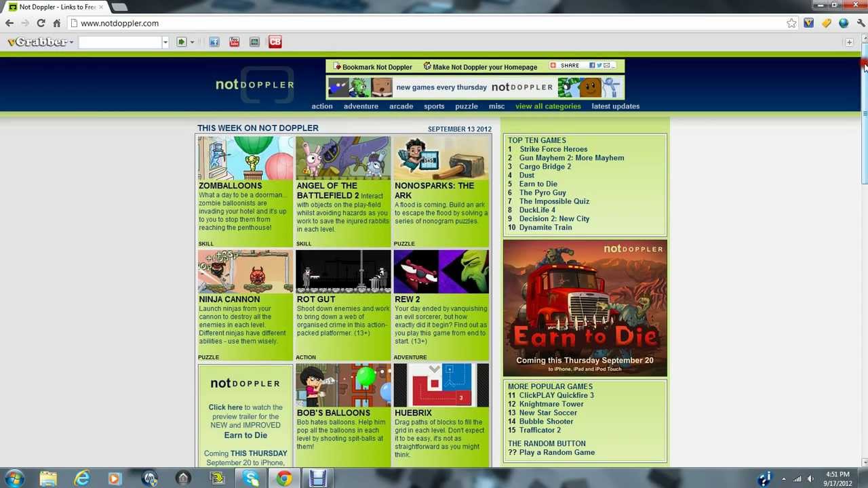Click Play a Random Game
868x488 pixels.
[557, 453]
